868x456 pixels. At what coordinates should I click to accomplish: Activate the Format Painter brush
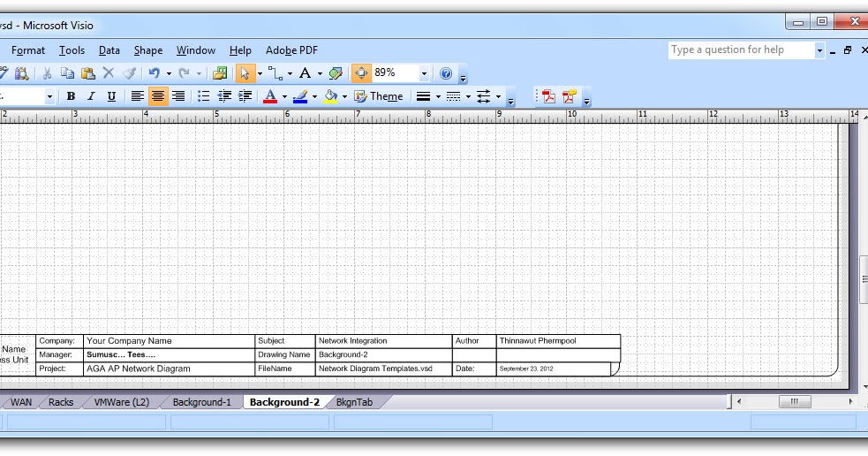pyautogui.click(x=129, y=73)
